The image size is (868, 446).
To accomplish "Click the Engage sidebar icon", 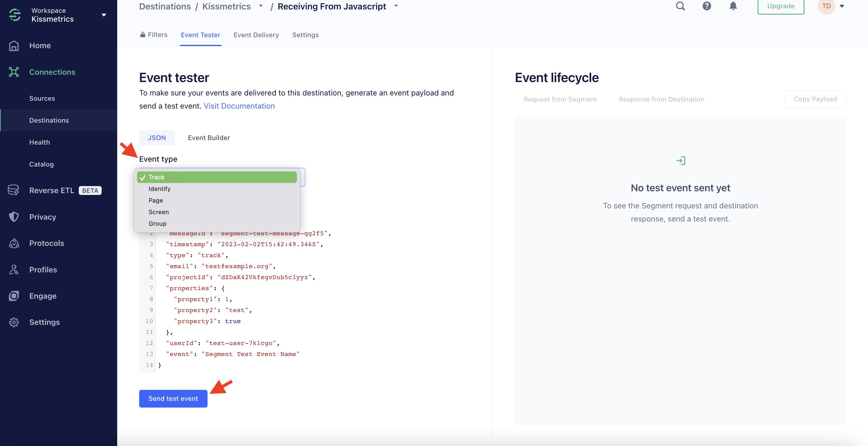I will coord(14,296).
